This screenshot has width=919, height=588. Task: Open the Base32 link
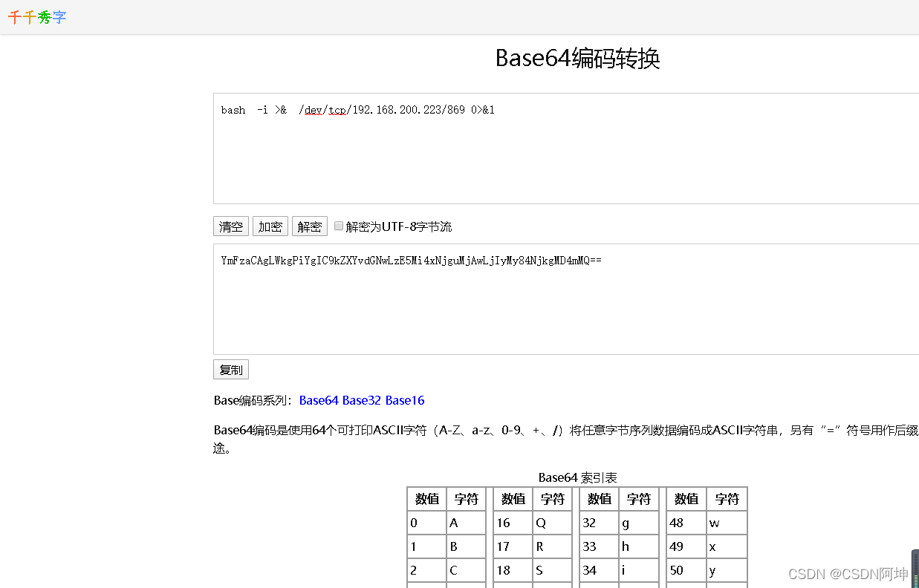tap(362, 400)
